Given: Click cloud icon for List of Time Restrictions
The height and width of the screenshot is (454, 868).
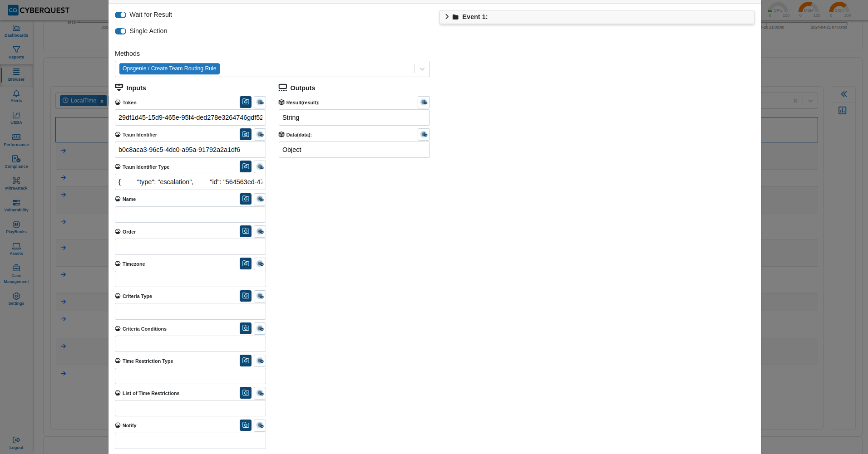Looking at the screenshot, I should click(x=260, y=393).
